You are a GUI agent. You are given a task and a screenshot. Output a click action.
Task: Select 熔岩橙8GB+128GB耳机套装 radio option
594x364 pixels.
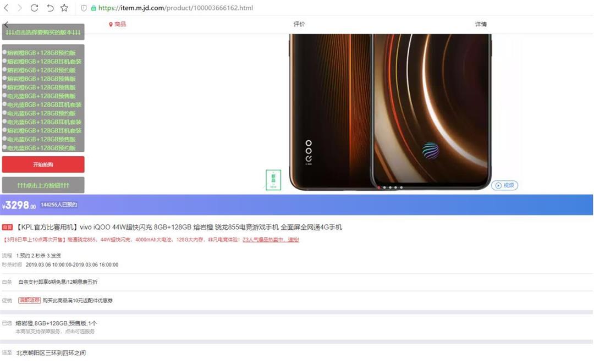4,61
